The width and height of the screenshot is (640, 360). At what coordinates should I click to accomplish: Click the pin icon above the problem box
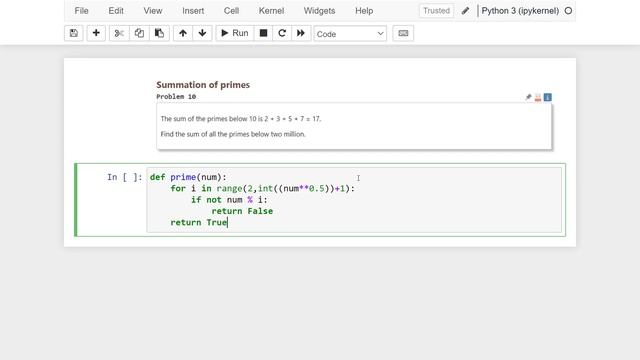[x=528, y=97]
